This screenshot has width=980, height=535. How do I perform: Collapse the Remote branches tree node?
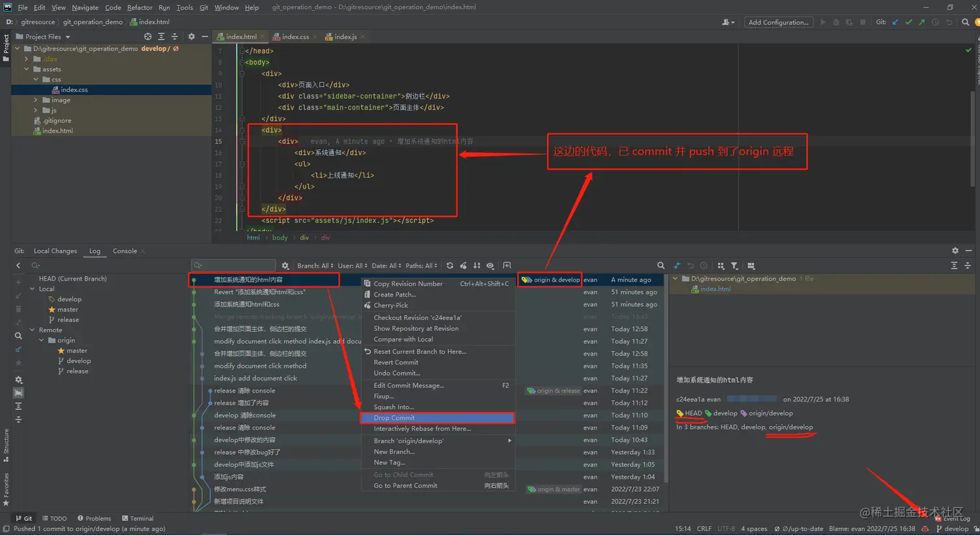pos(32,330)
